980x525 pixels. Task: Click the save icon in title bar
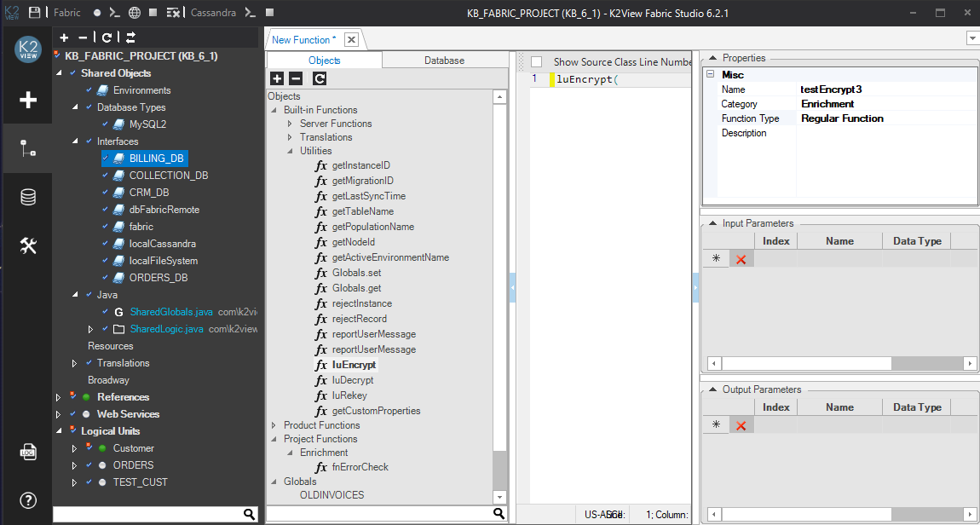click(34, 13)
